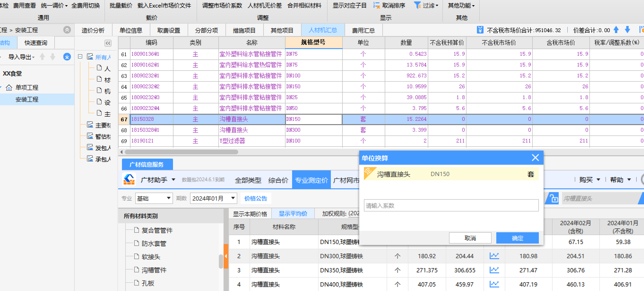The image size is (644, 291).
Task: Click 载入Excel市场价文件 button
Action: tap(164, 5)
